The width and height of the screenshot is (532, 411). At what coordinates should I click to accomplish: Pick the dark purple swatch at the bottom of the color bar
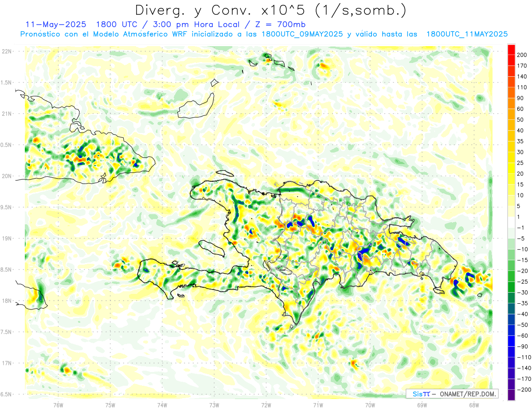click(511, 395)
